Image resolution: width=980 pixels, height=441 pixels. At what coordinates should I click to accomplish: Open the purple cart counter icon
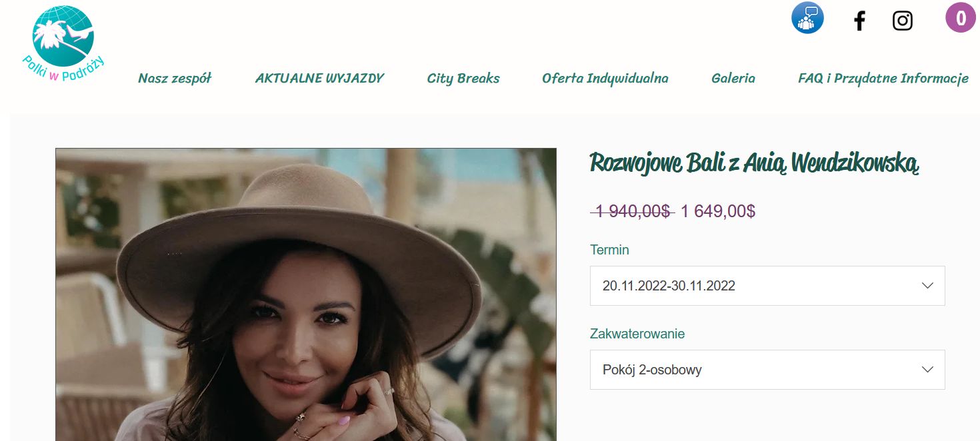tap(961, 18)
